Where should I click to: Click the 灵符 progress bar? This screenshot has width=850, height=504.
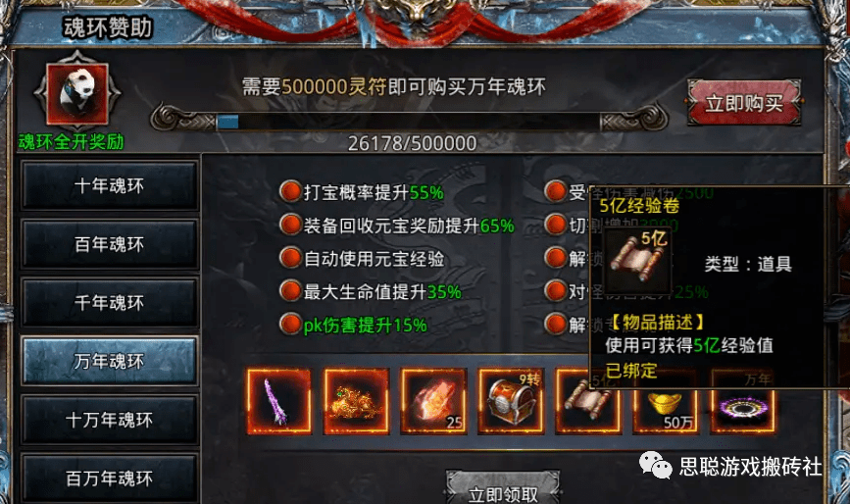click(x=409, y=122)
